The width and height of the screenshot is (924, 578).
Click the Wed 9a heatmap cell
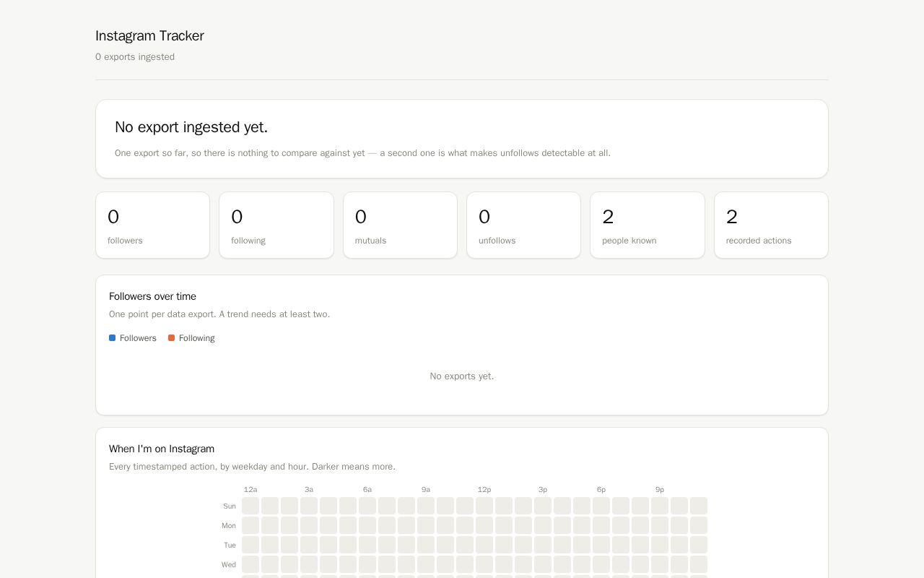coord(426,564)
